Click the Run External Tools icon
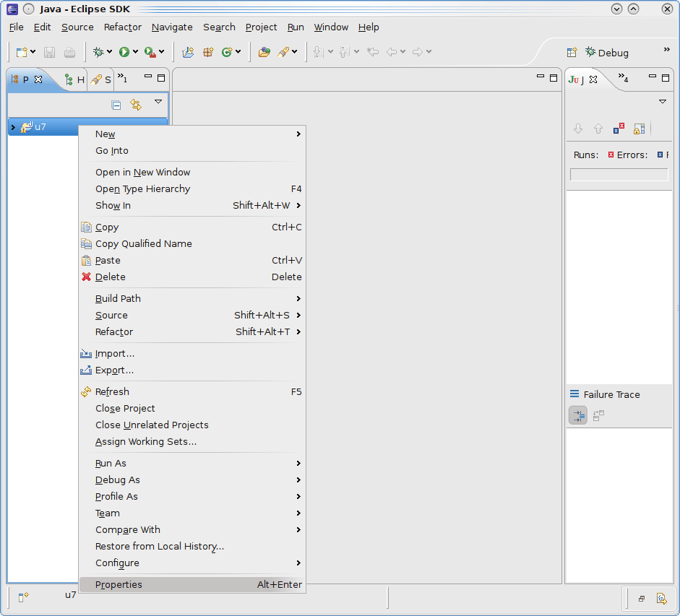680x616 pixels. click(150, 52)
